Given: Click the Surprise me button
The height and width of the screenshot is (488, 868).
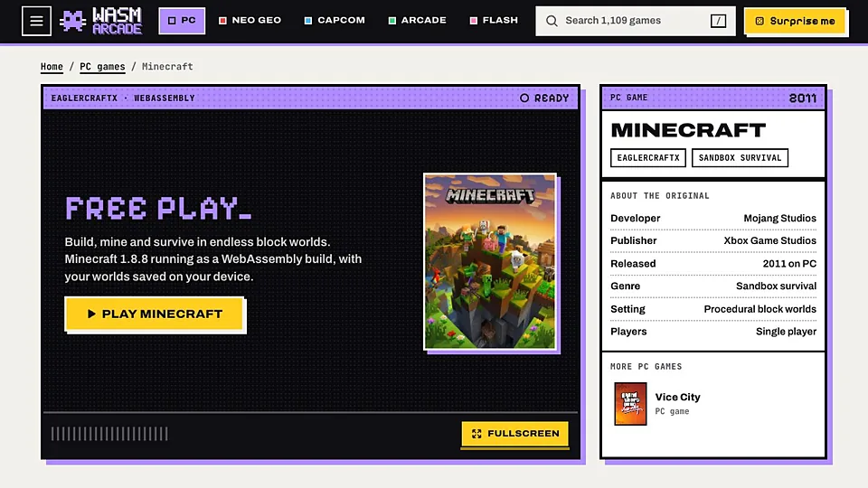Looking at the screenshot, I should (x=795, y=21).
